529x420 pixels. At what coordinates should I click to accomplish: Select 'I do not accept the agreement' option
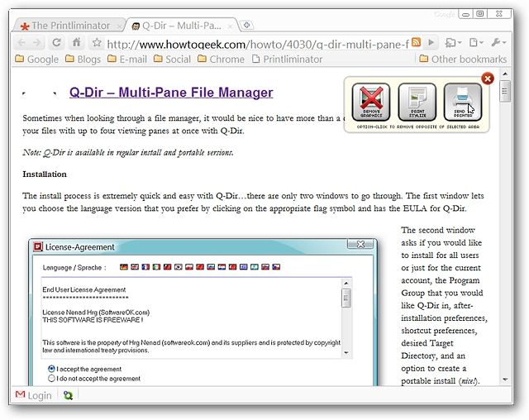(51, 378)
